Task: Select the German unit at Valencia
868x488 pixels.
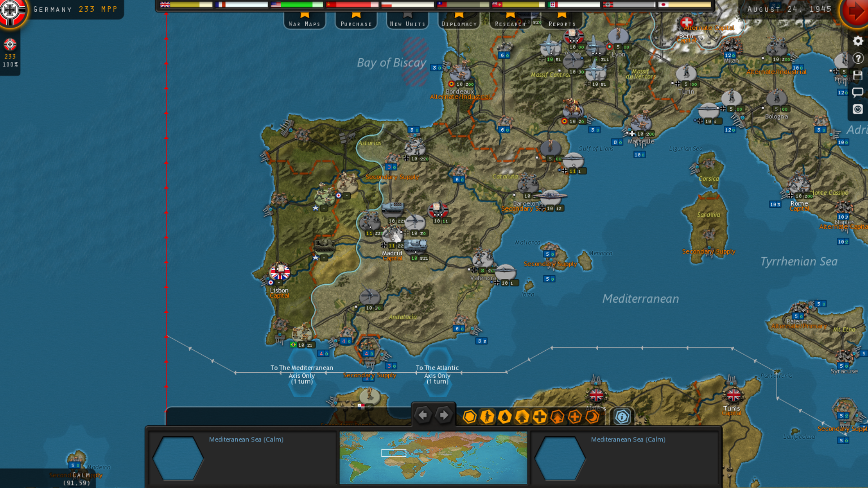Action: tap(483, 259)
